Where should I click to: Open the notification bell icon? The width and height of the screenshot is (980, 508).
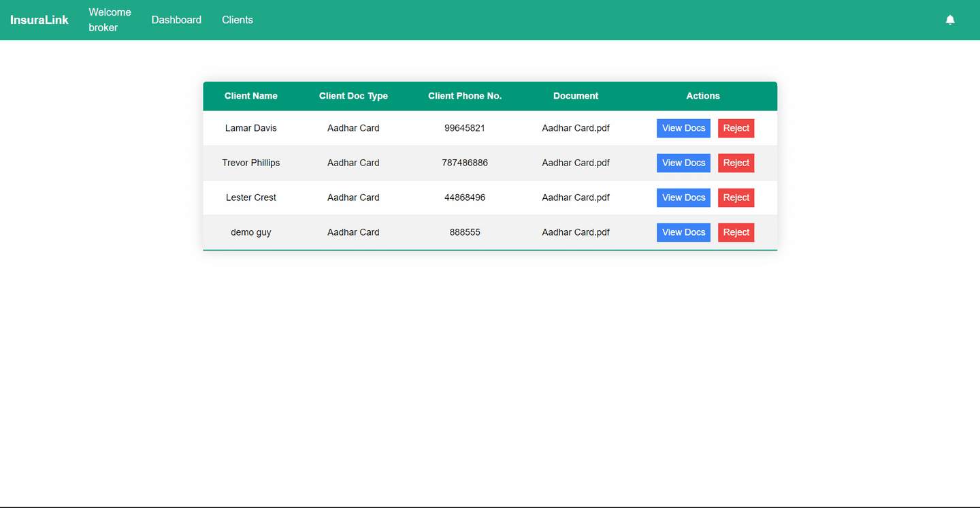tap(950, 20)
